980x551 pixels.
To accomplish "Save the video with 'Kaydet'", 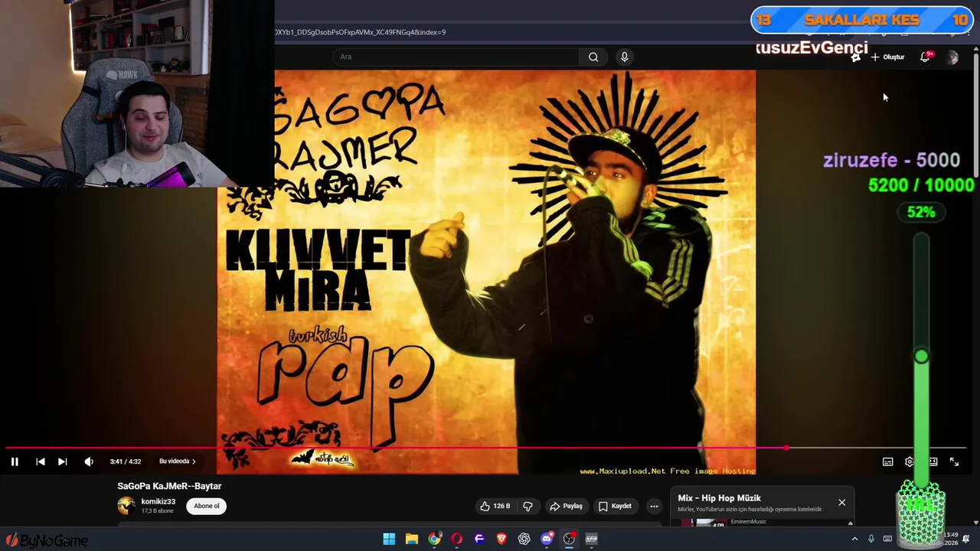I will [x=616, y=506].
